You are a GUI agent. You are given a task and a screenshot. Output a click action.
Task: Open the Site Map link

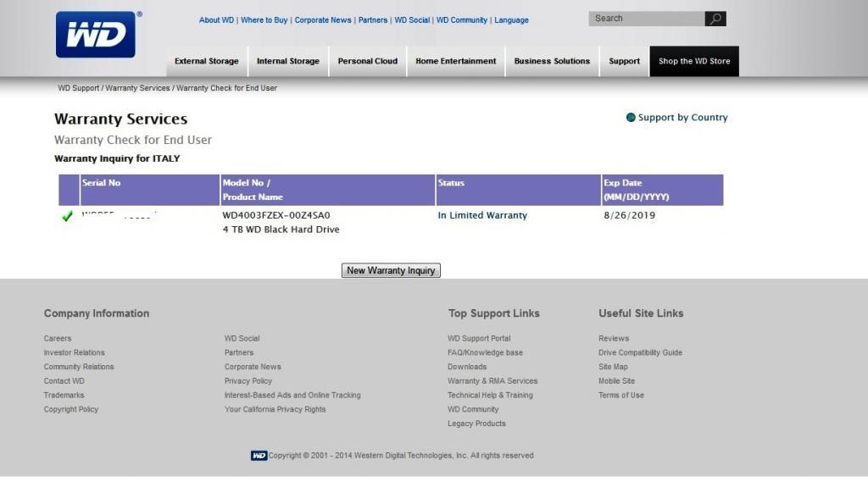613,367
